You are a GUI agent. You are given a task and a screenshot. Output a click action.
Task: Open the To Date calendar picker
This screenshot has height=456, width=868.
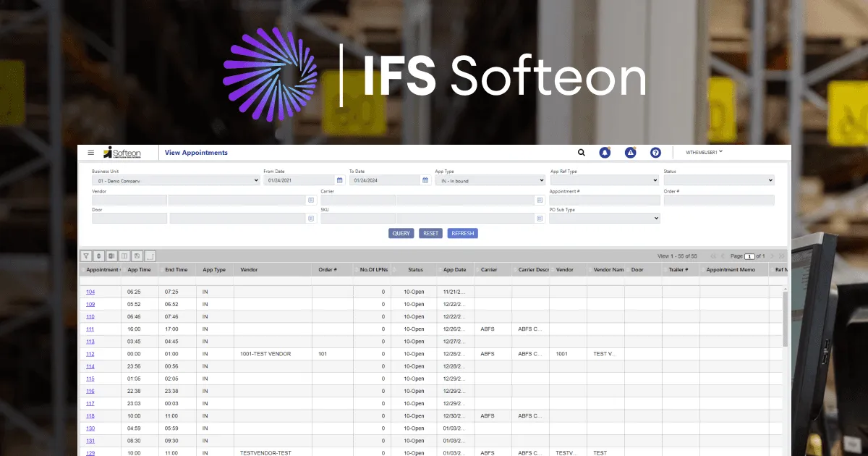425,180
